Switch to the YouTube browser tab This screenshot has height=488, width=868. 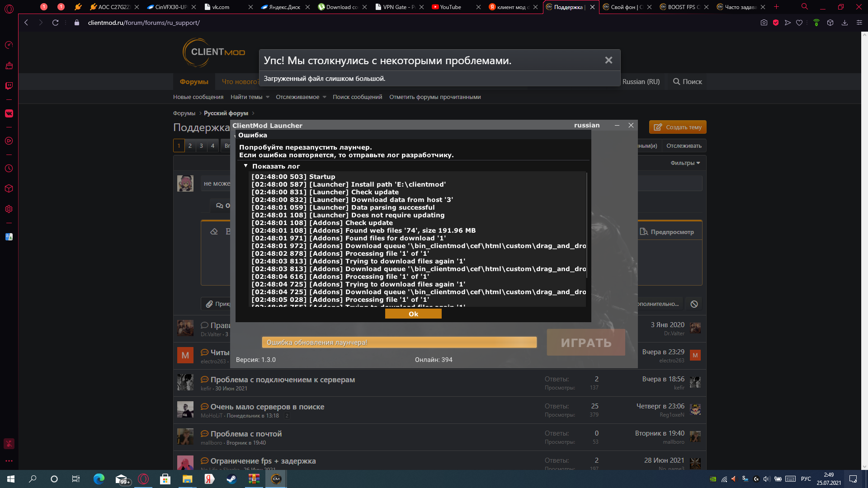click(x=456, y=7)
